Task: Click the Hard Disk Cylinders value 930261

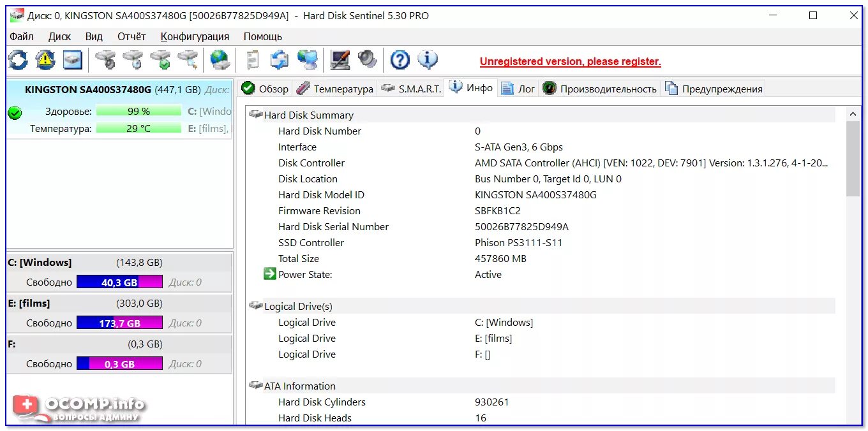Action: [x=492, y=402]
